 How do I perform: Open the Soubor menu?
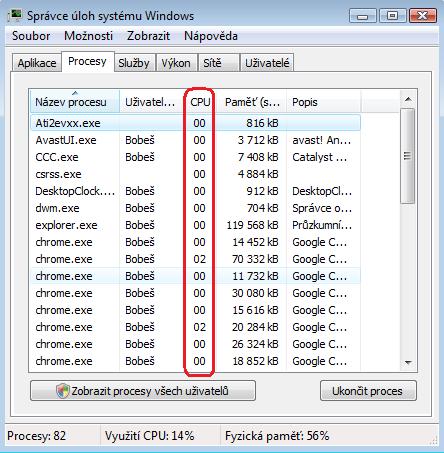pyautogui.click(x=31, y=36)
